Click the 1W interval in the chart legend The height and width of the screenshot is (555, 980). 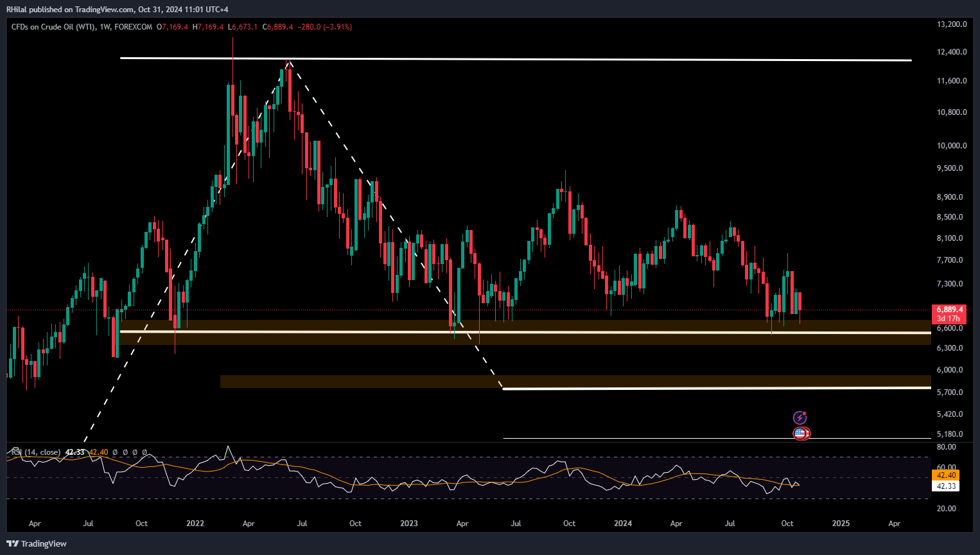coord(105,27)
